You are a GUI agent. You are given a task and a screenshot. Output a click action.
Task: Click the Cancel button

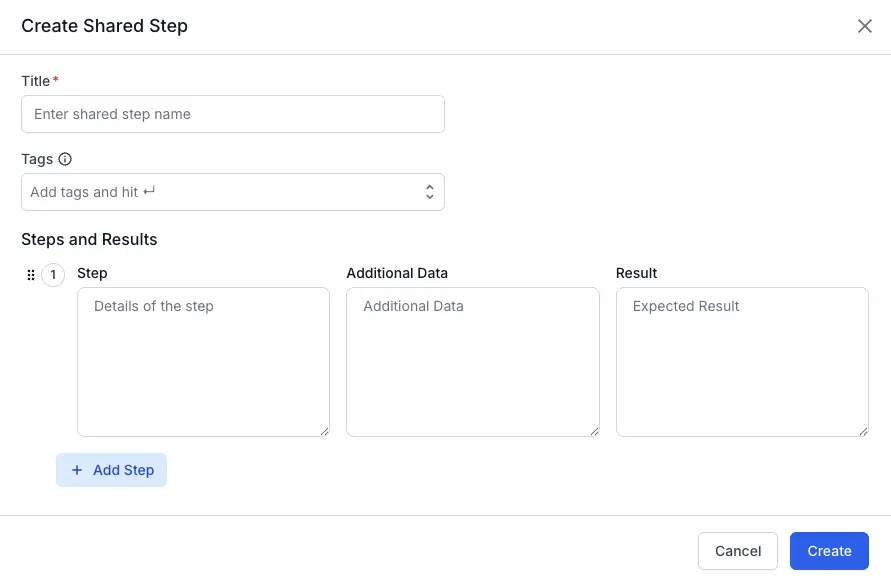pos(738,550)
